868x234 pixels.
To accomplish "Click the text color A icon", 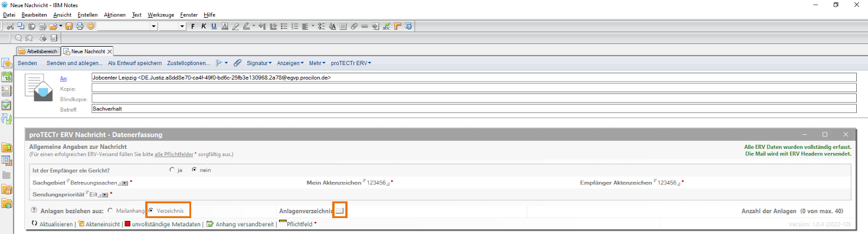I will click(x=225, y=26).
